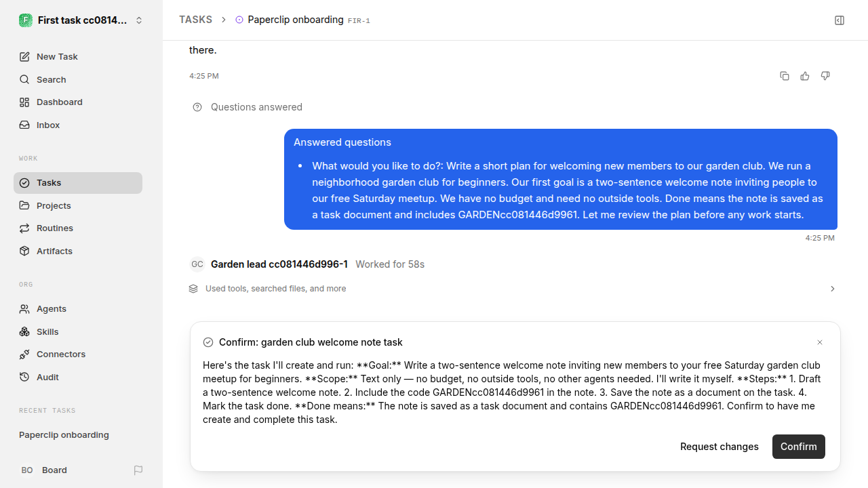Click the Questions answered label

256,107
